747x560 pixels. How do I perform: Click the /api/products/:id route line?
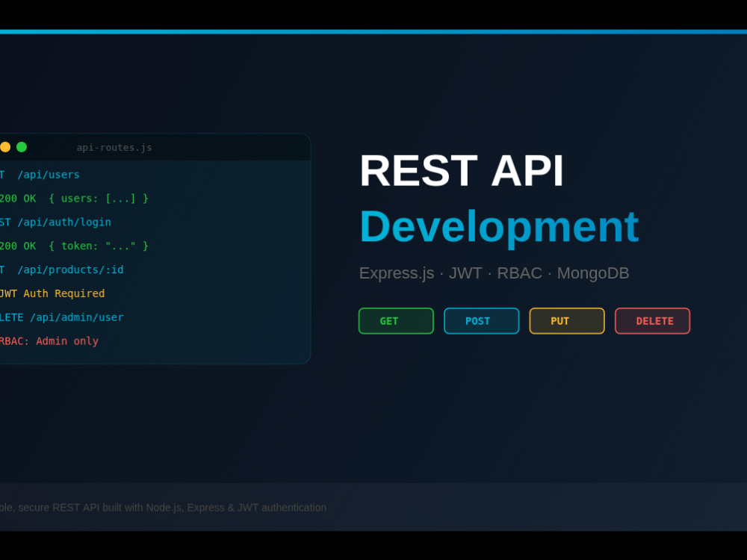pos(61,270)
